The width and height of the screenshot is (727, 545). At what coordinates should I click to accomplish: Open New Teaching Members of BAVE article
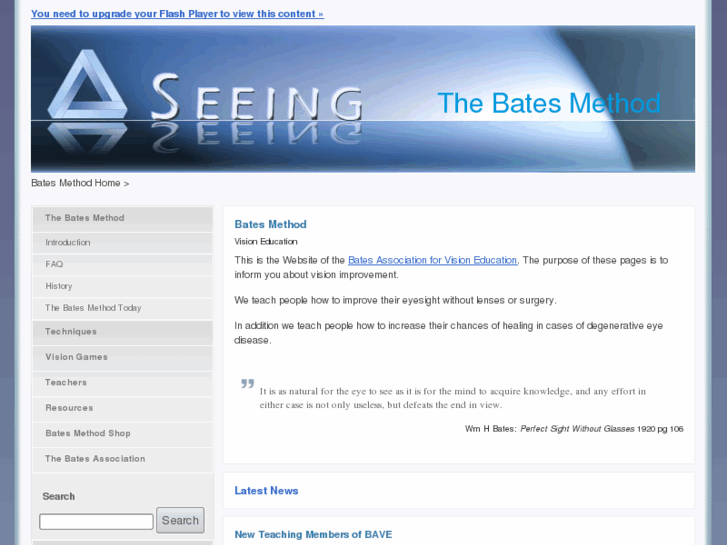(313, 534)
